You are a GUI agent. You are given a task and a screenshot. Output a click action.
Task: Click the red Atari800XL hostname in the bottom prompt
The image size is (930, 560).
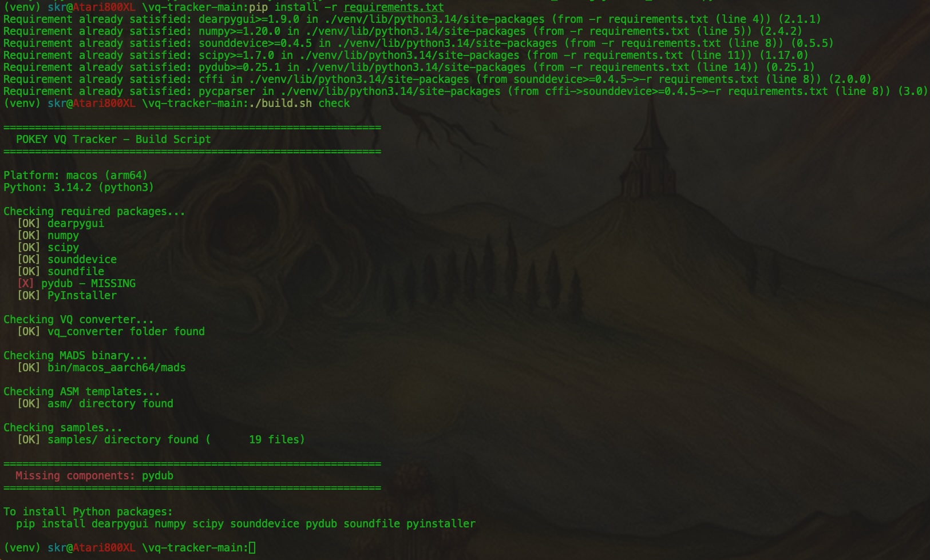[104, 548]
